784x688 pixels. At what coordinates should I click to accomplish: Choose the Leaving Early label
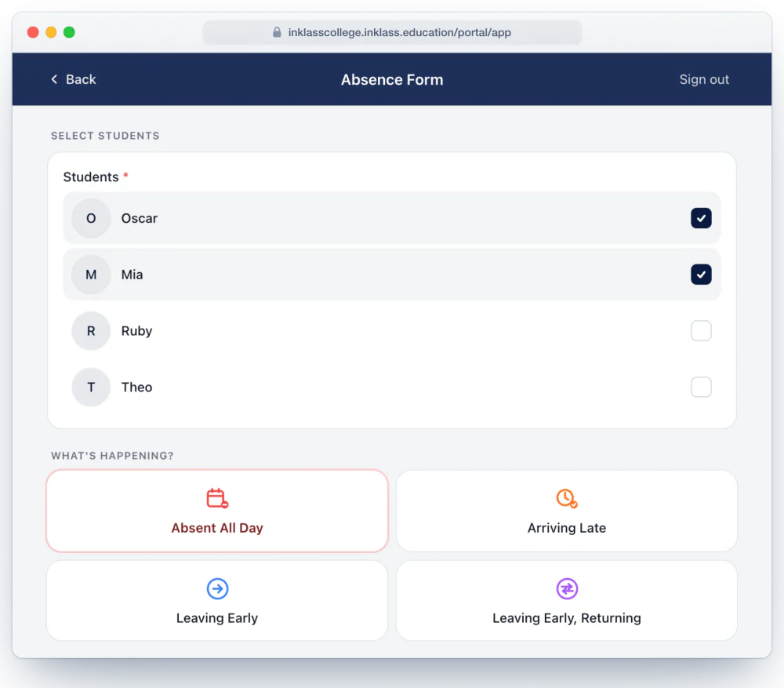click(217, 618)
